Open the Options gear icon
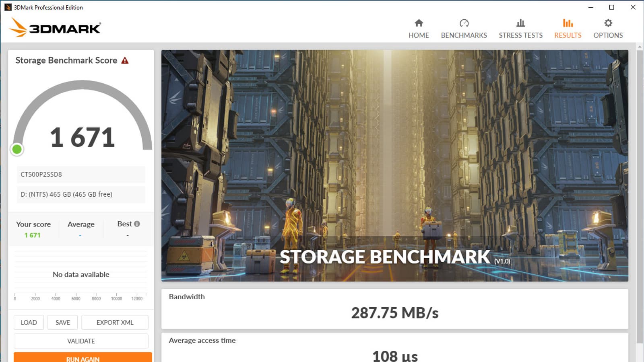Screen dimensions: 644x362 click(608, 23)
